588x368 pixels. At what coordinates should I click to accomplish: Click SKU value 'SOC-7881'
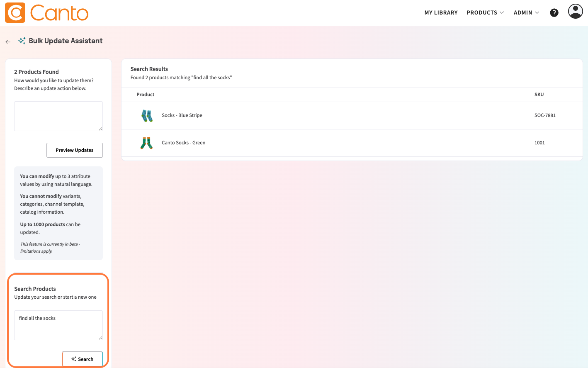coord(545,115)
